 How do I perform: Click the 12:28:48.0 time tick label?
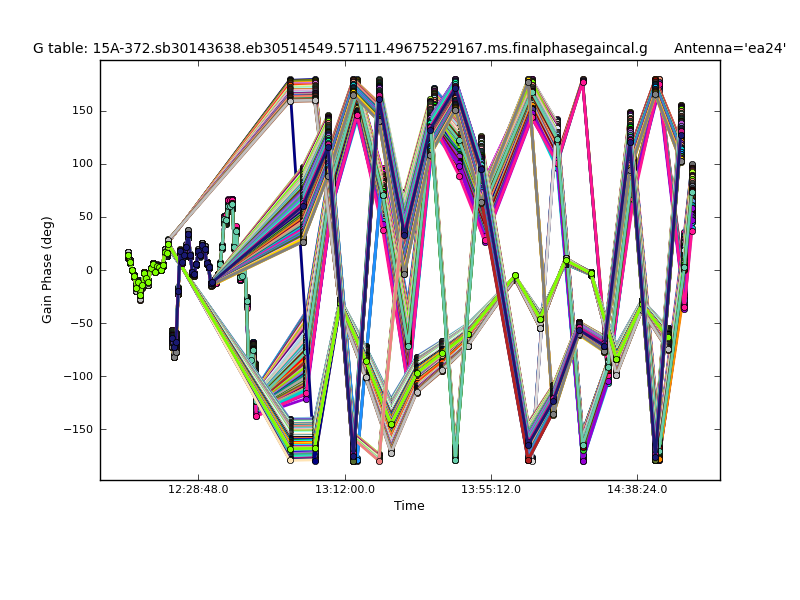pyautogui.click(x=198, y=489)
